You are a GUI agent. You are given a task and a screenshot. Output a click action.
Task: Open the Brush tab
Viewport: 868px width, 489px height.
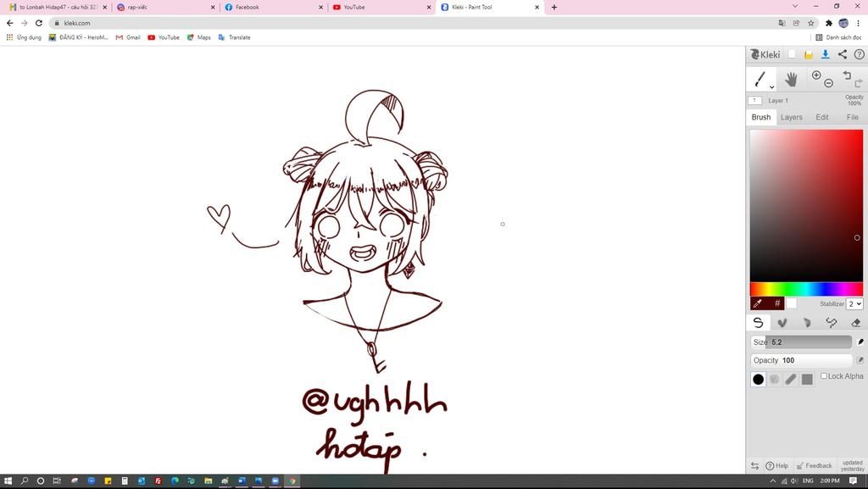click(x=760, y=117)
